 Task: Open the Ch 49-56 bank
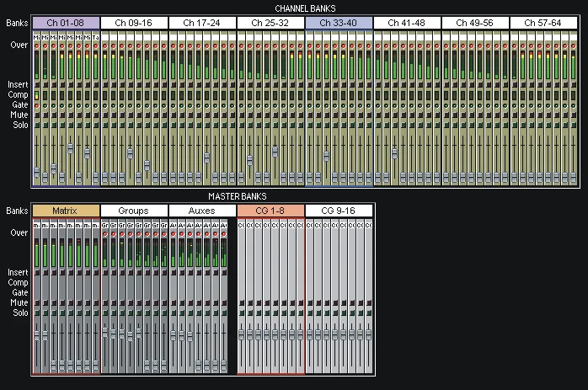pyautogui.click(x=475, y=23)
